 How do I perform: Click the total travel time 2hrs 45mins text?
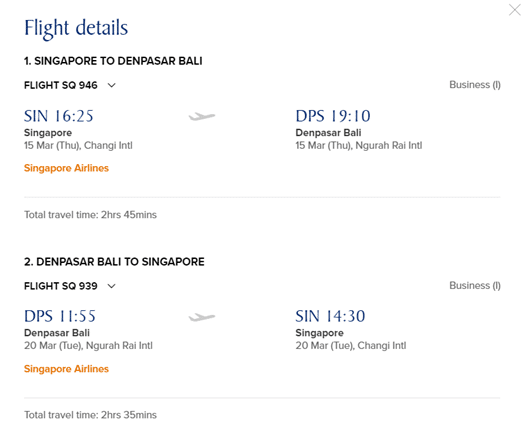(90, 215)
